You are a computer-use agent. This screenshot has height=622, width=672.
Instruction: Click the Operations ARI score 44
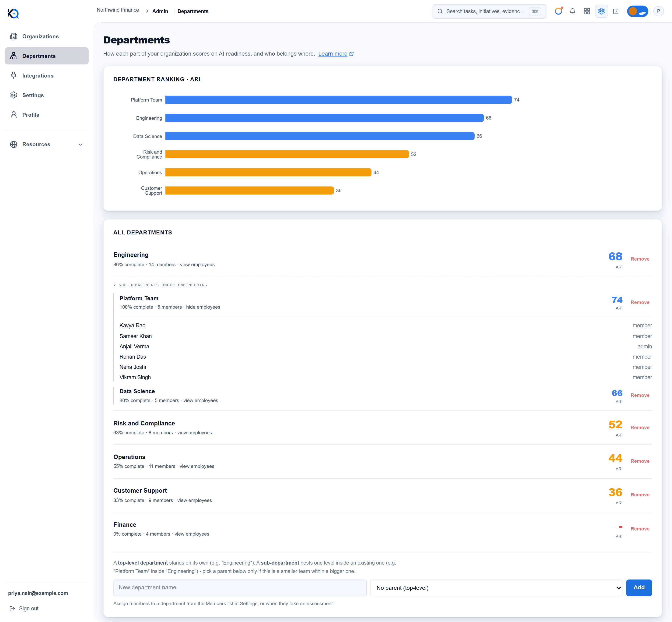[x=615, y=458]
